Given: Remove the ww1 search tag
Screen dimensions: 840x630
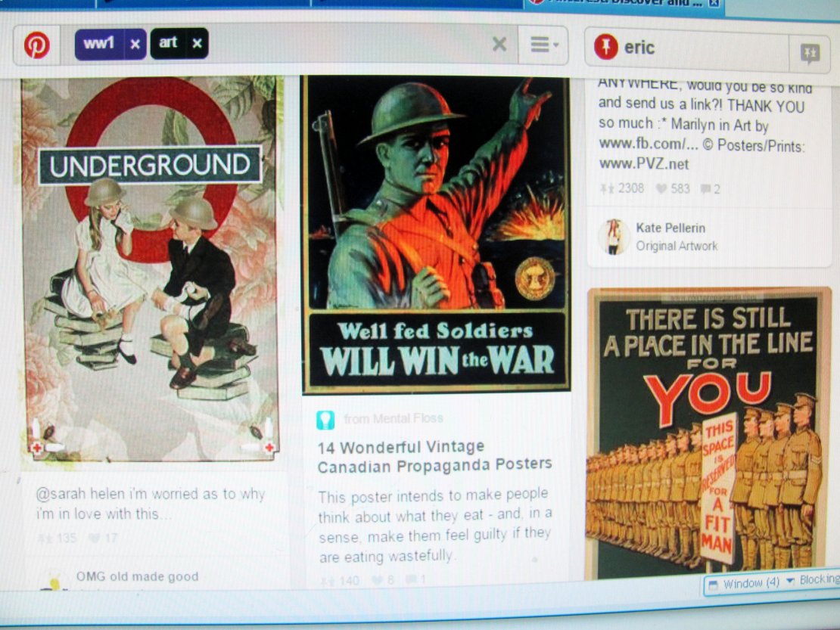Looking at the screenshot, I should tap(135, 44).
